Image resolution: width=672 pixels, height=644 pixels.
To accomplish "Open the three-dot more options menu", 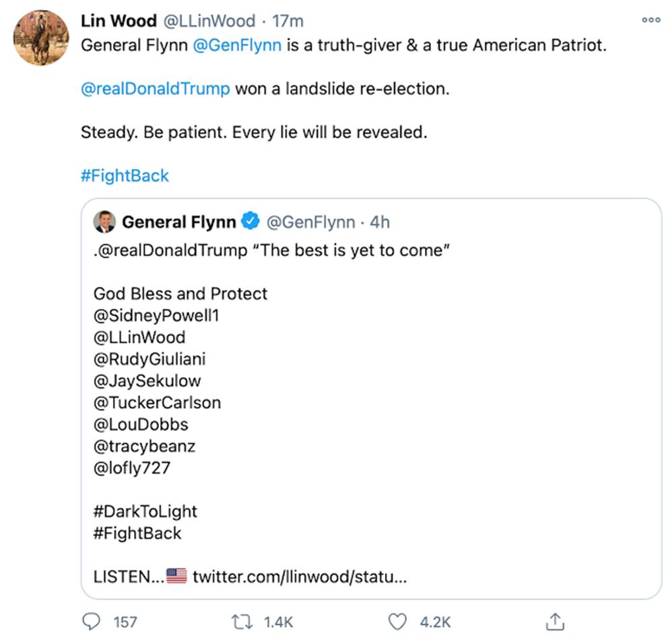I will [650, 20].
